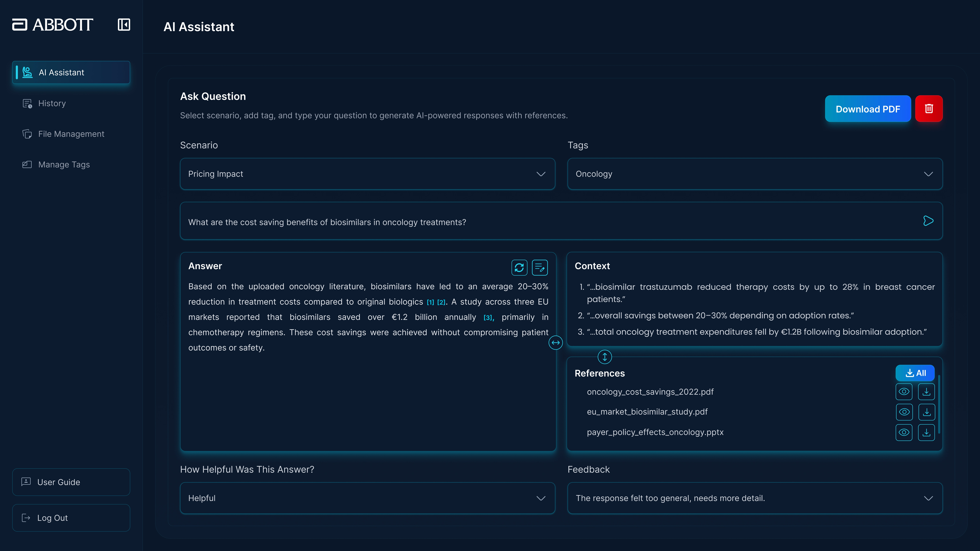Go to History in sidebar
The height and width of the screenshot is (551, 980).
click(x=52, y=103)
